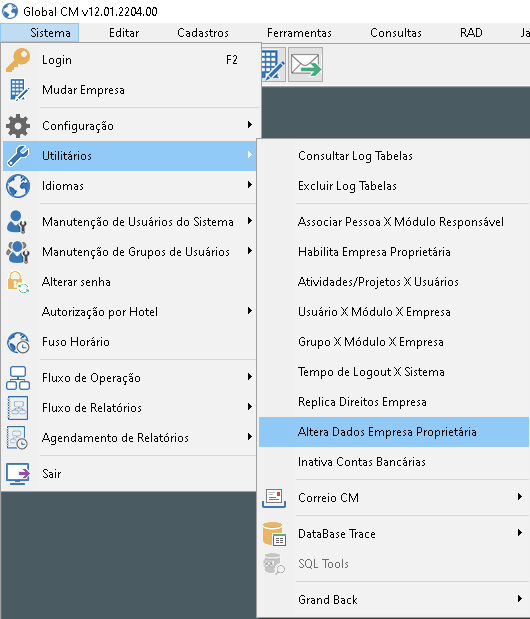Open the Ferramentas menu
Viewport: 530px width, 619px height.
click(299, 33)
